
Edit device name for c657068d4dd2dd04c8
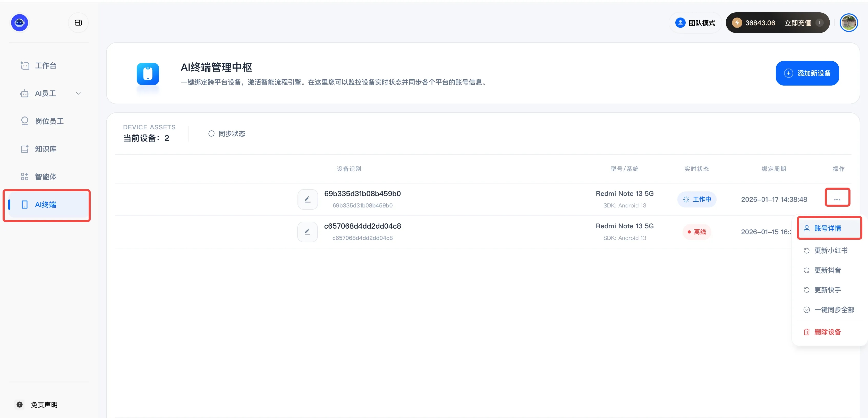307,232
